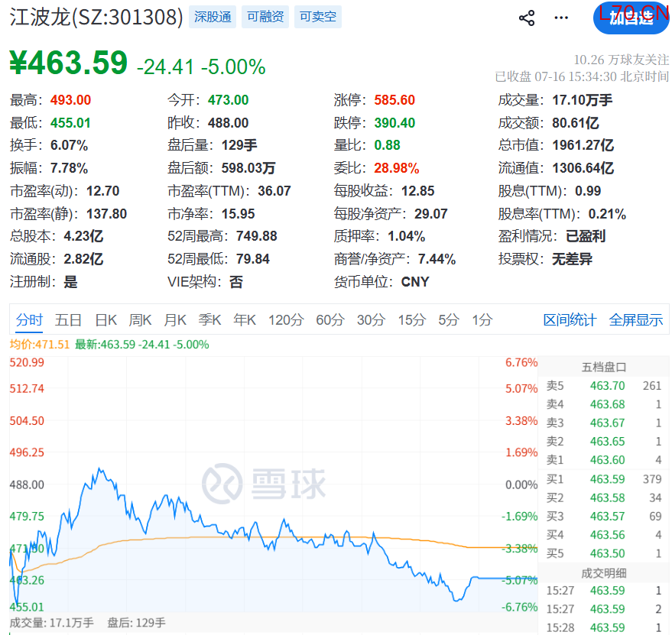Open the three-dot more options menu
The height and width of the screenshot is (635, 672).
(x=561, y=18)
